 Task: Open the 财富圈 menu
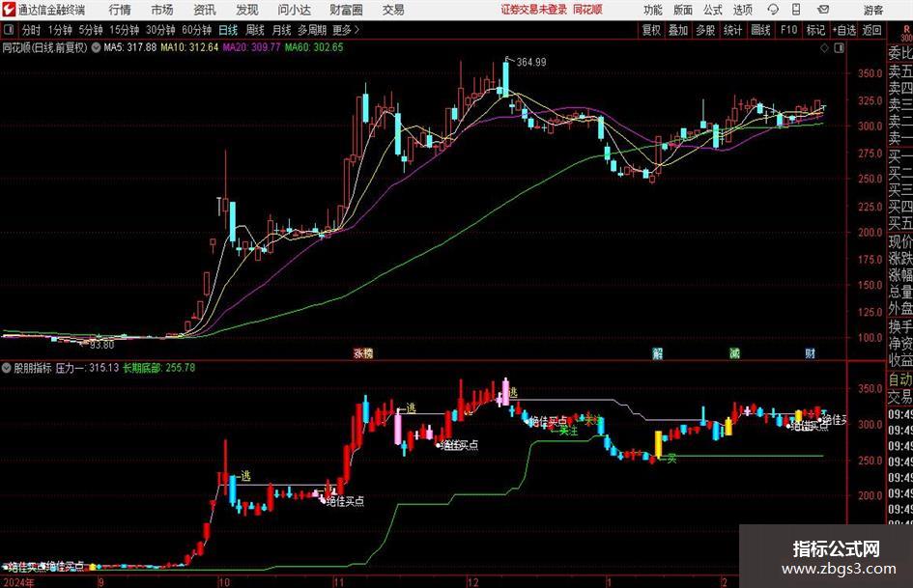point(346,10)
